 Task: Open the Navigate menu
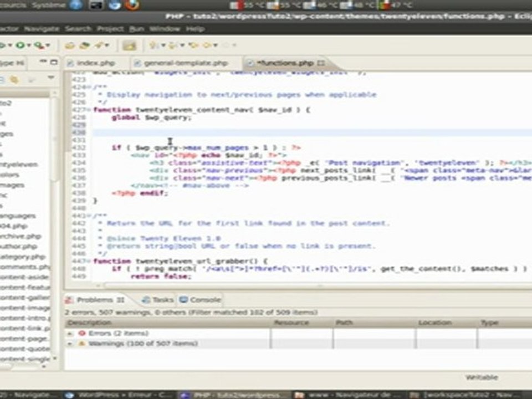42,29
